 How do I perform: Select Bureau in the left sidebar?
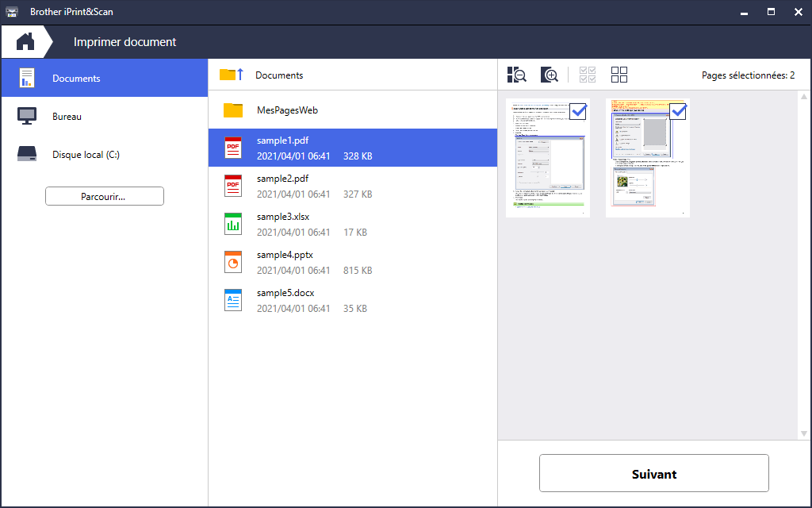coord(67,117)
